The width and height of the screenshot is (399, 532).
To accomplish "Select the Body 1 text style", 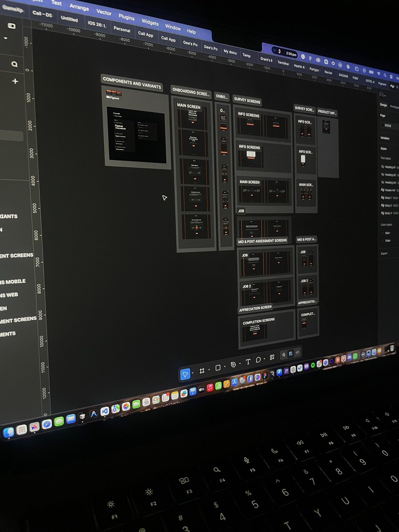I will click(389, 198).
